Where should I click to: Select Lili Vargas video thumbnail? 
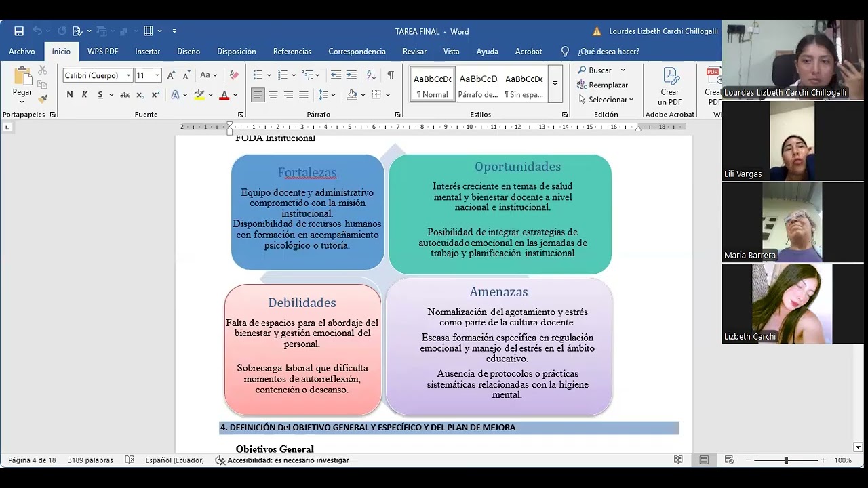click(x=792, y=141)
